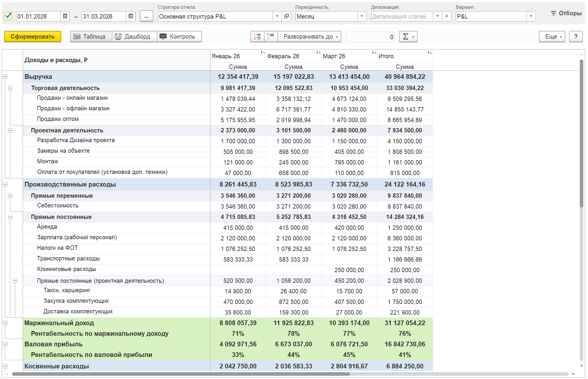Click the horizontal scrollbar thumb

pyautogui.click(x=180, y=374)
